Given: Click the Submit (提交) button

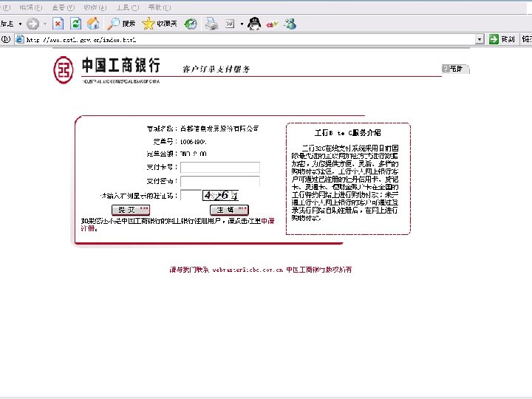Looking at the screenshot, I should 131,210.
